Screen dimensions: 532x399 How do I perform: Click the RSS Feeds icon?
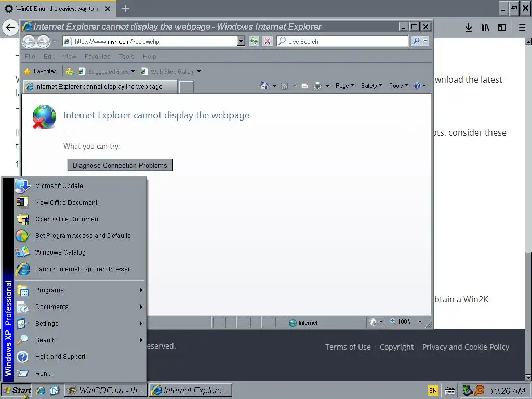(284, 86)
